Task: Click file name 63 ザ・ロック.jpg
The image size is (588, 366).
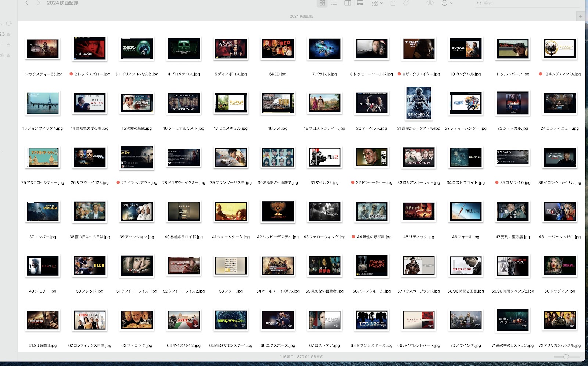Action: 137,346
